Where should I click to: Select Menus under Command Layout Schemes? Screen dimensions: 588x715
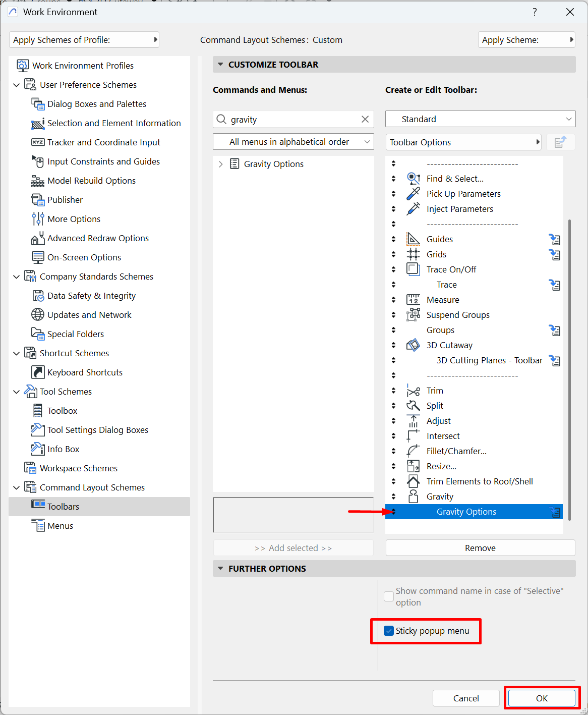[60, 526]
